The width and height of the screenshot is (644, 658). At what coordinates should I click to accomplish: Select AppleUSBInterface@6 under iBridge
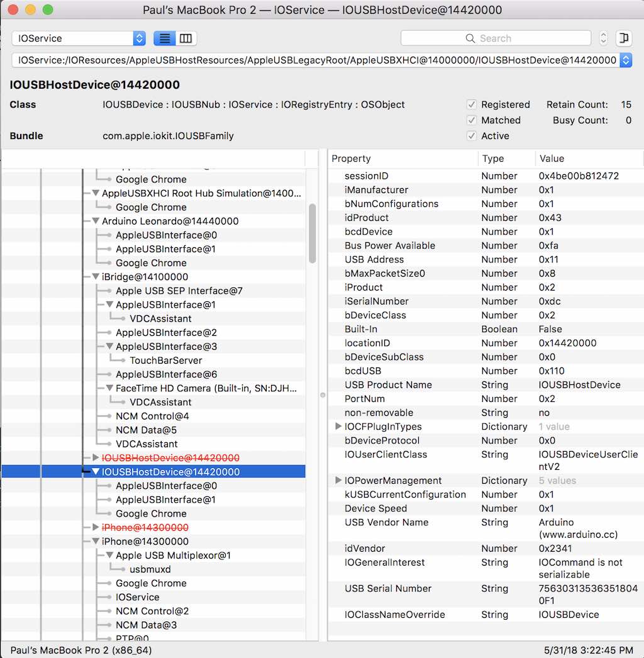point(166,374)
